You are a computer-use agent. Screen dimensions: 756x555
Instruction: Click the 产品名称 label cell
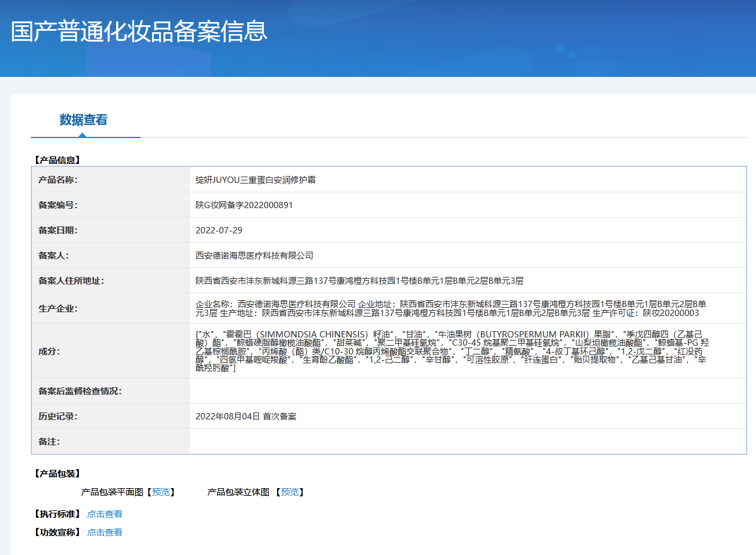[58, 180]
